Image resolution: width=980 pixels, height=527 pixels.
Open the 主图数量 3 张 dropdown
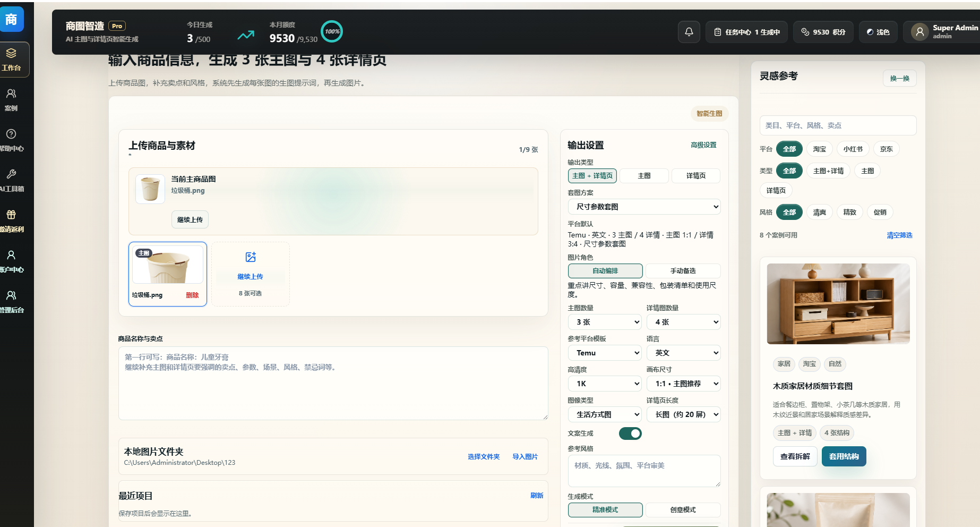[x=605, y=322]
